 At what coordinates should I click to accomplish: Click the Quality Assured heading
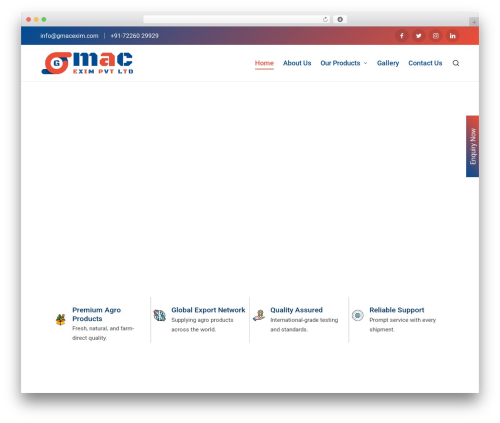tap(296, 310)
